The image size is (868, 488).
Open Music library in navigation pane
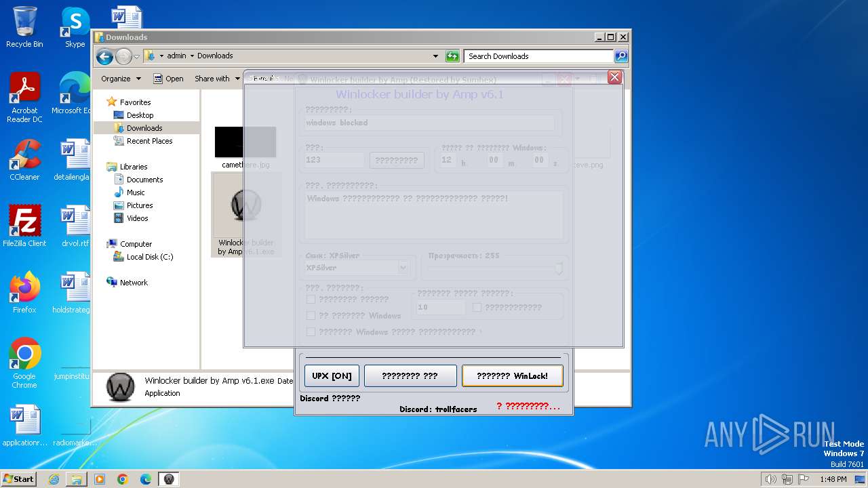pyautogui.click(x=136, y=192)
